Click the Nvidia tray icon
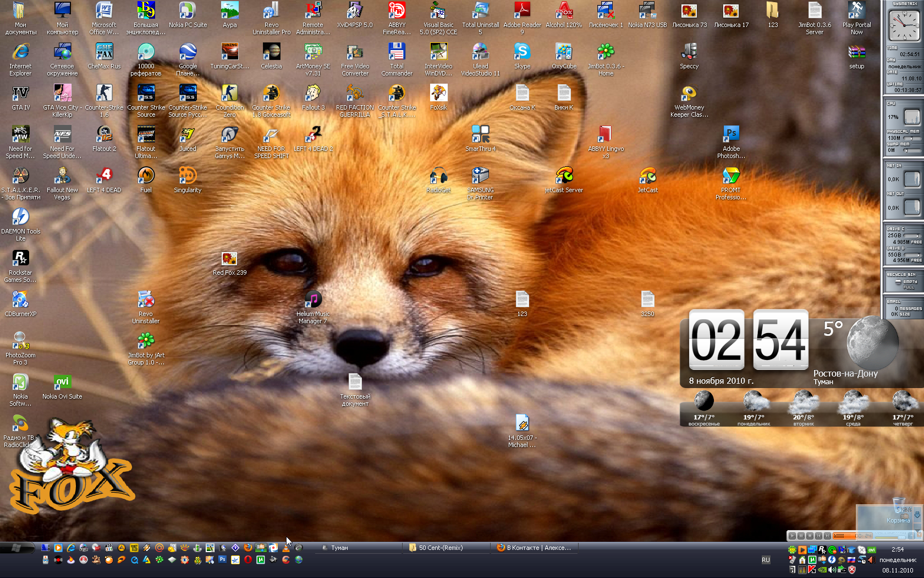The width and height of the screenshot is (924, 578). (822, 570)
